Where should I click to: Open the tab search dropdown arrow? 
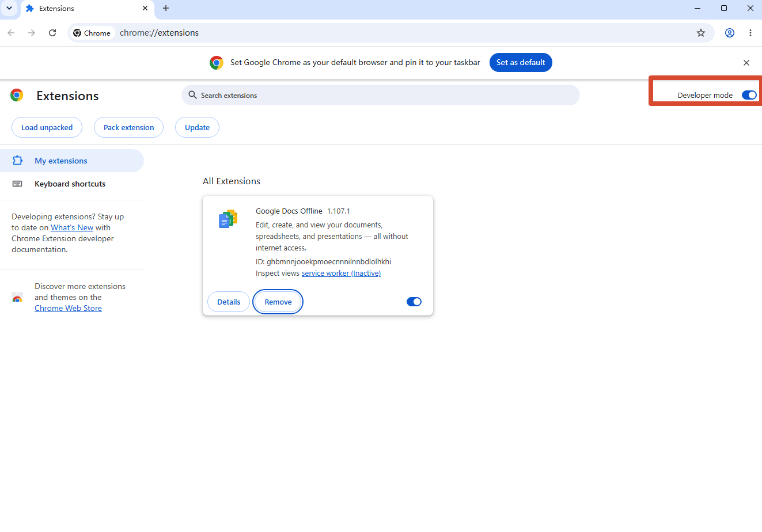(x=9, y=8)
